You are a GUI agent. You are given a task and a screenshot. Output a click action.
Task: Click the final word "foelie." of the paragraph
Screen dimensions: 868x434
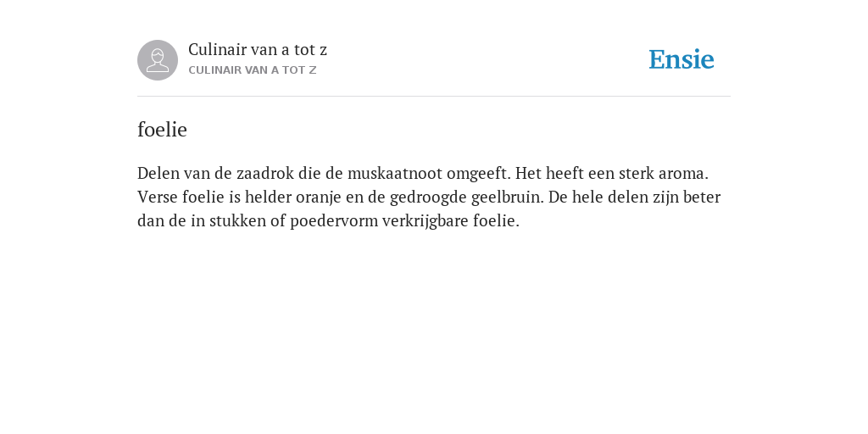click(x=496, y=221)
